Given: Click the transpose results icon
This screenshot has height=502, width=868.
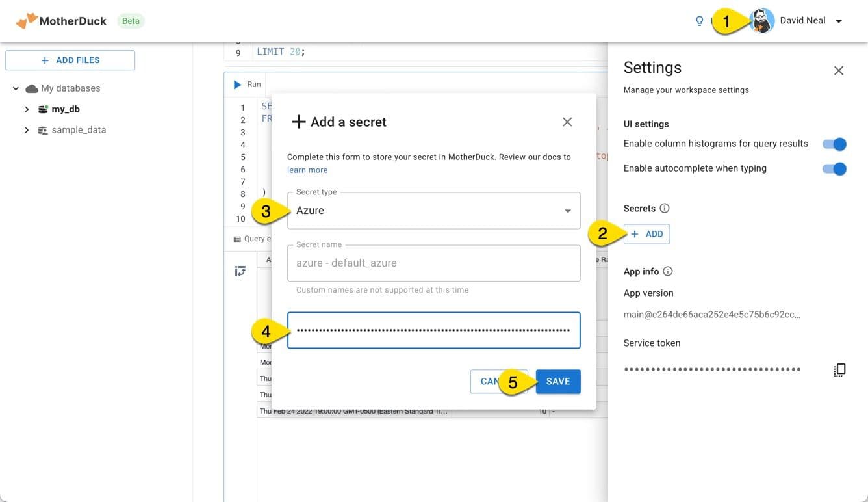Looking at the screenshot, I should 240,271.
